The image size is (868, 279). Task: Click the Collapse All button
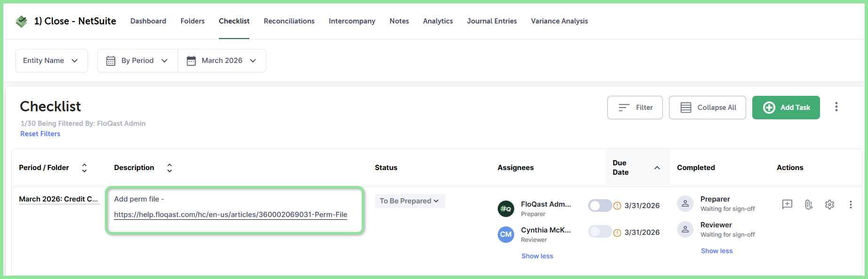click(x=708, y=108)
